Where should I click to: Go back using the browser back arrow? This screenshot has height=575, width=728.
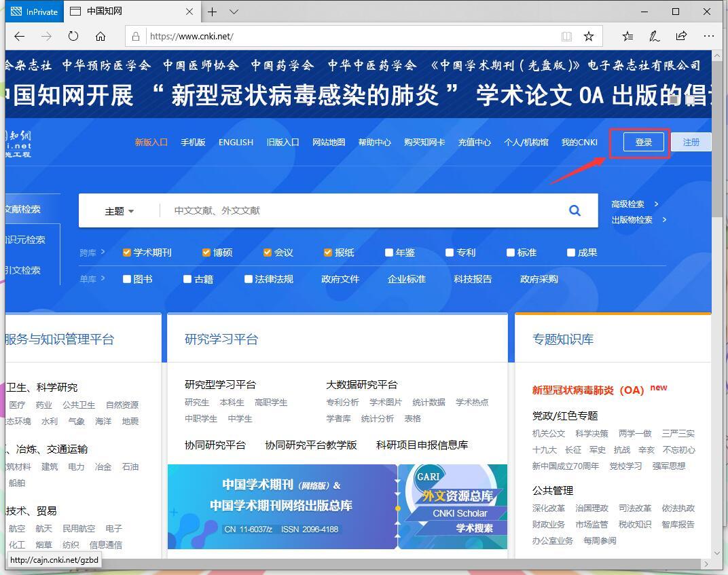[19, 37]
